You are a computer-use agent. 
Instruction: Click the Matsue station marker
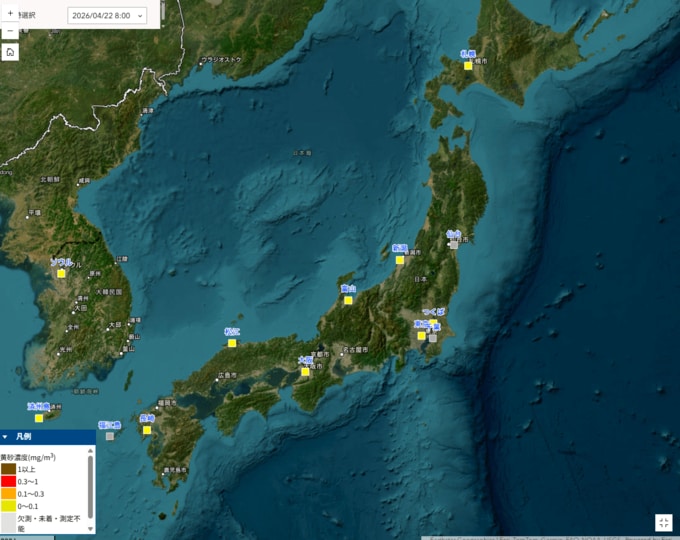coord(232,342)
